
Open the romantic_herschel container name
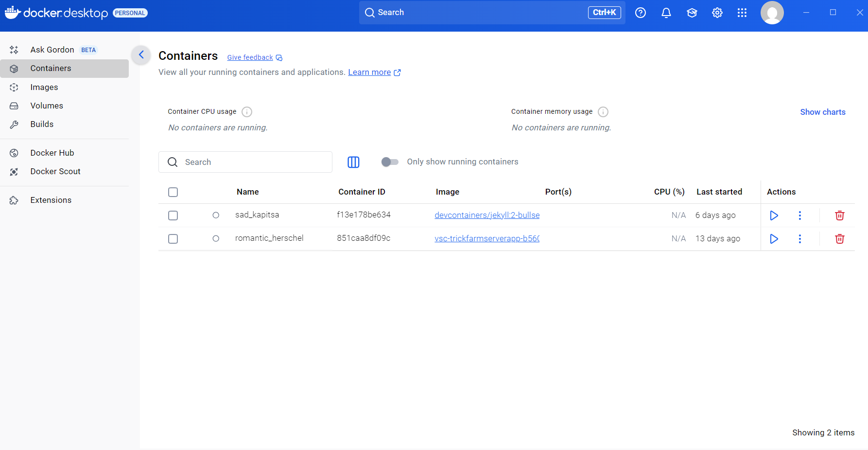[x=269, y=238]
